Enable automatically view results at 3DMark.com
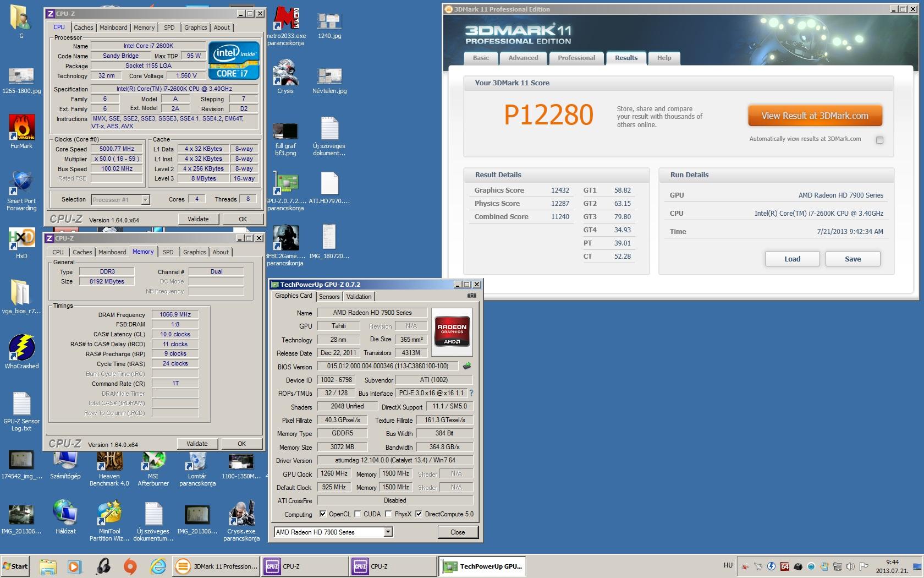 [x=879, y=140]
